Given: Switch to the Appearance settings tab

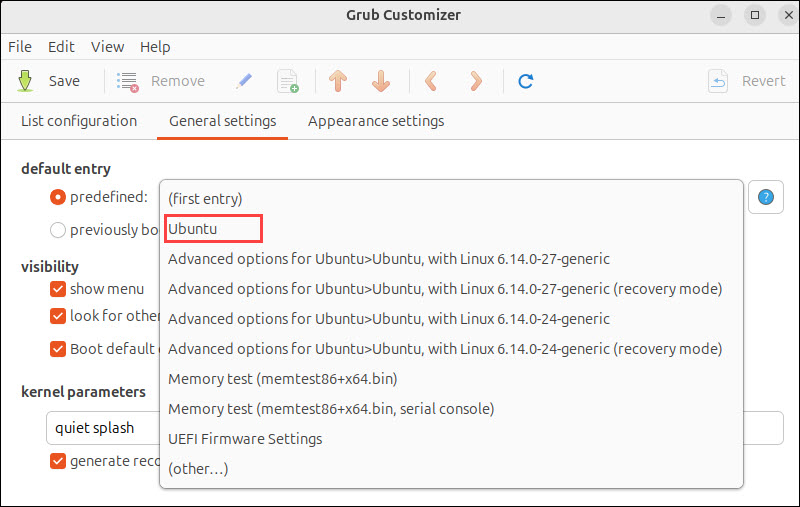Looking at the screenshot, I should (x=376, y=121).
